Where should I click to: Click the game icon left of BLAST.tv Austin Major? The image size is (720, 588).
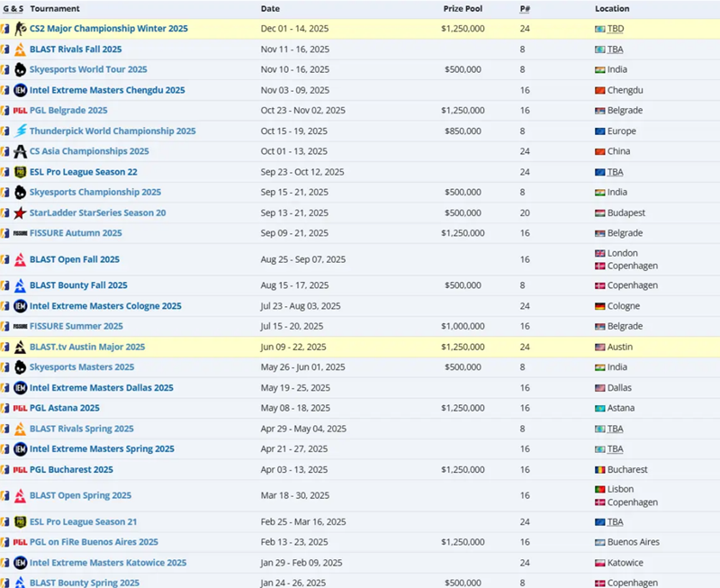pyautogui.click(x=5, y=347)
